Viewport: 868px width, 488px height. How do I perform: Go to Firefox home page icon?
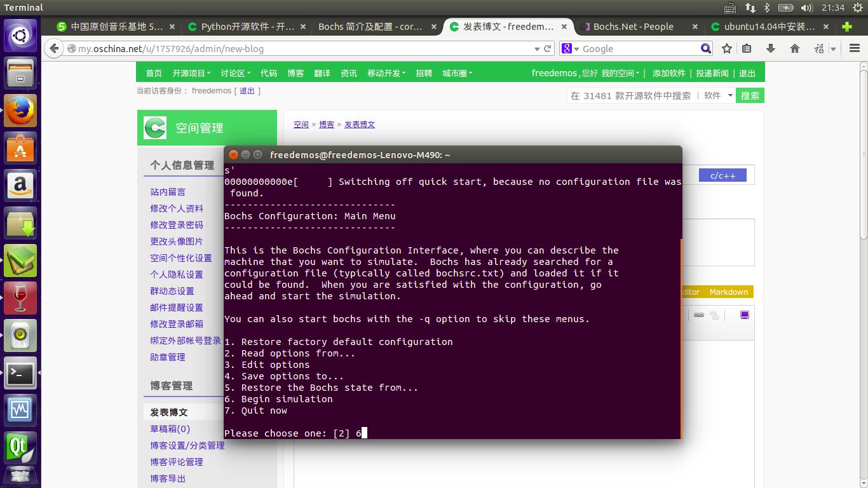[x=794, y=48]
